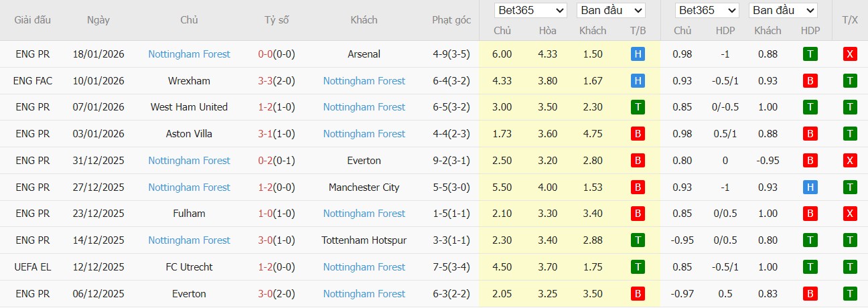Image resolution: width=868 pixels, height=308 pixels.
Task: Open the first Ban đầu odds dropdown
Action: pyautogui.click(x=610, y=11)
